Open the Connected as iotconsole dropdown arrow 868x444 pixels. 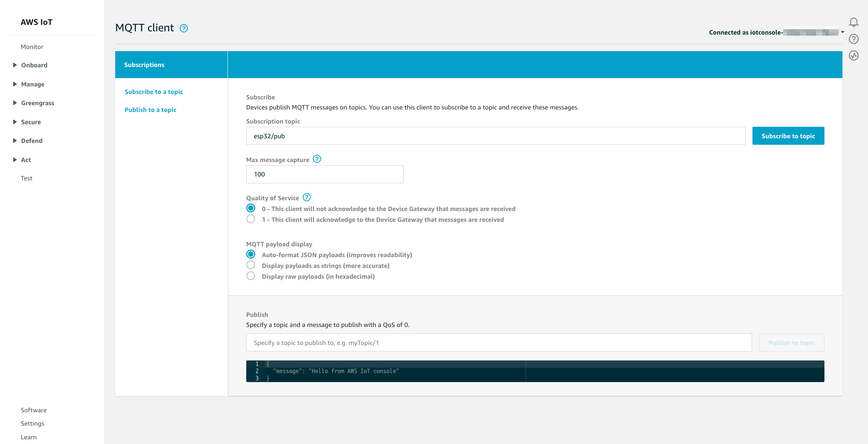(842, 32)
